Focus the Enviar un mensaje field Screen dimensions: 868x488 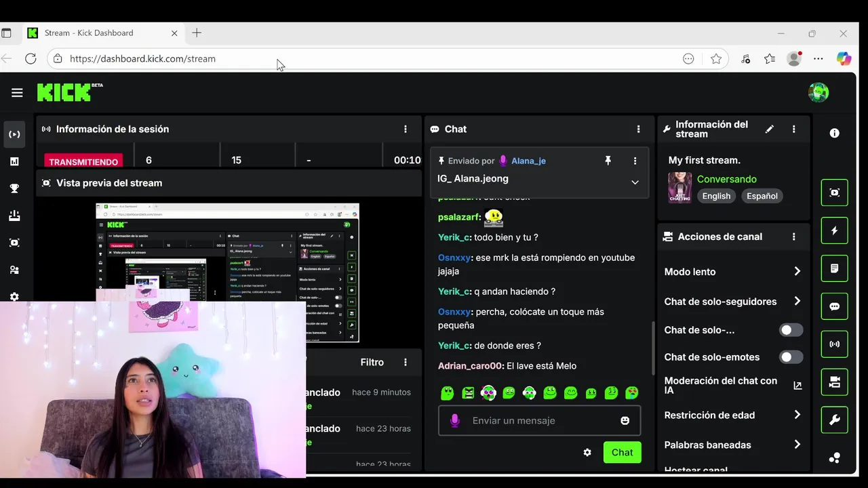pos(539,420)
